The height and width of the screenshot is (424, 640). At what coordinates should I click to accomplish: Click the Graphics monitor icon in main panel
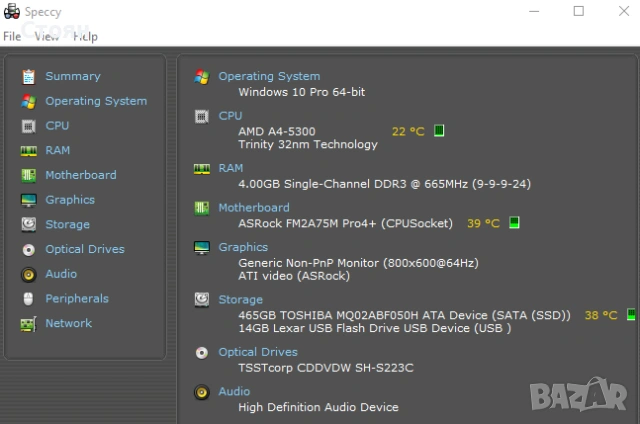tap(202, 248)
